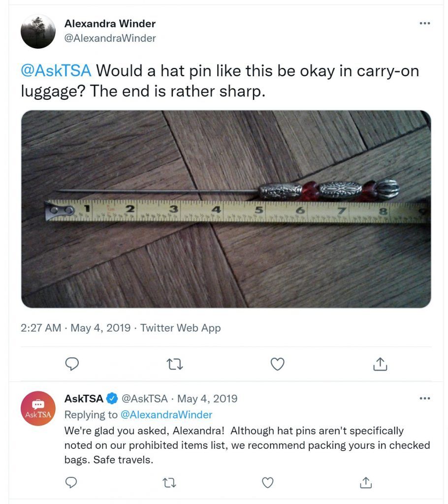Open the 2:27 AM May 4, 2019 timestamp

click(76, 328)
